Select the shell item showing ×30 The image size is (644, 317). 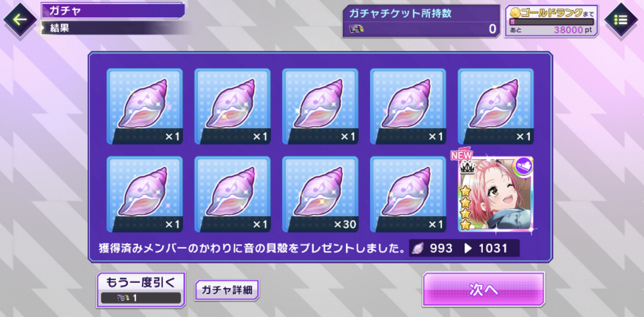click(320, 194)
